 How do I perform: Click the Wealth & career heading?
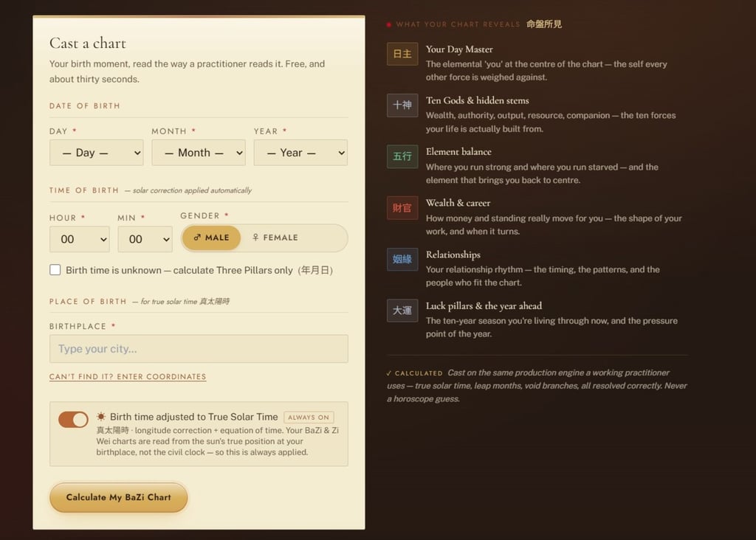tap(458, 203)
